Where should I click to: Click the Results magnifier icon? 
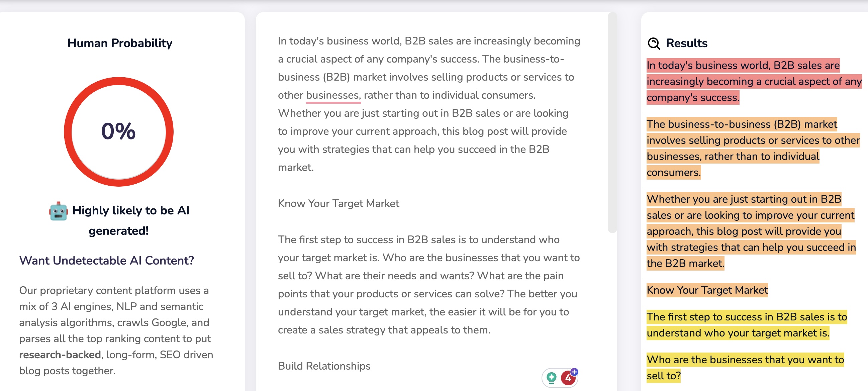point(654,43)
